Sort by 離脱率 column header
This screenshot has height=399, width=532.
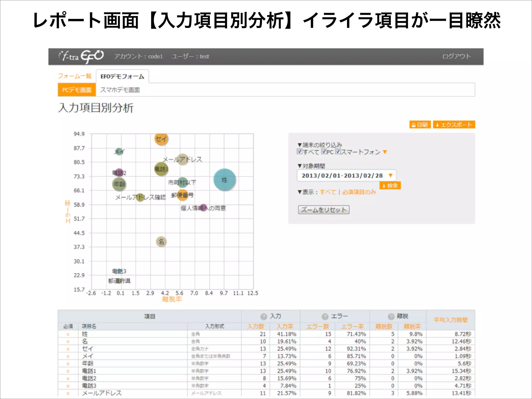(412, 327)
